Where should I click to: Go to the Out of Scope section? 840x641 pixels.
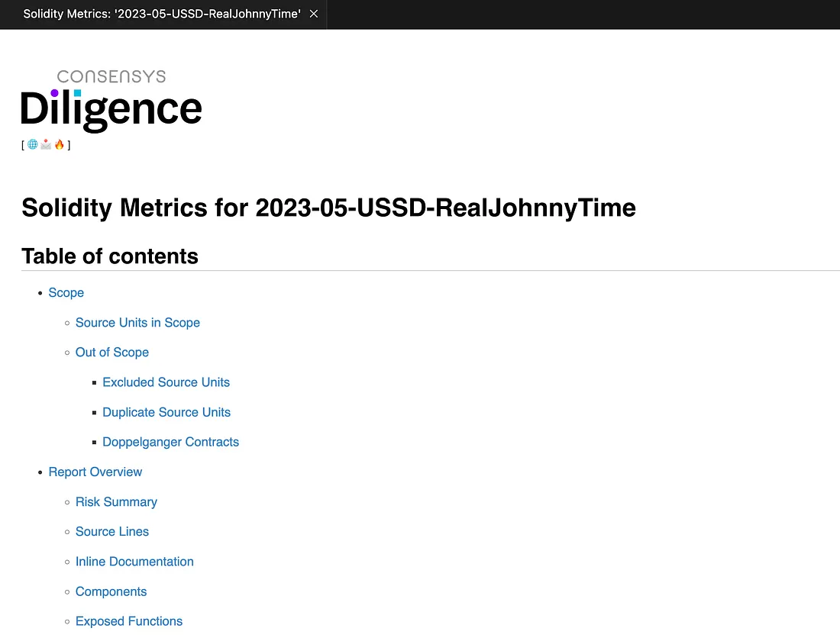111,353
